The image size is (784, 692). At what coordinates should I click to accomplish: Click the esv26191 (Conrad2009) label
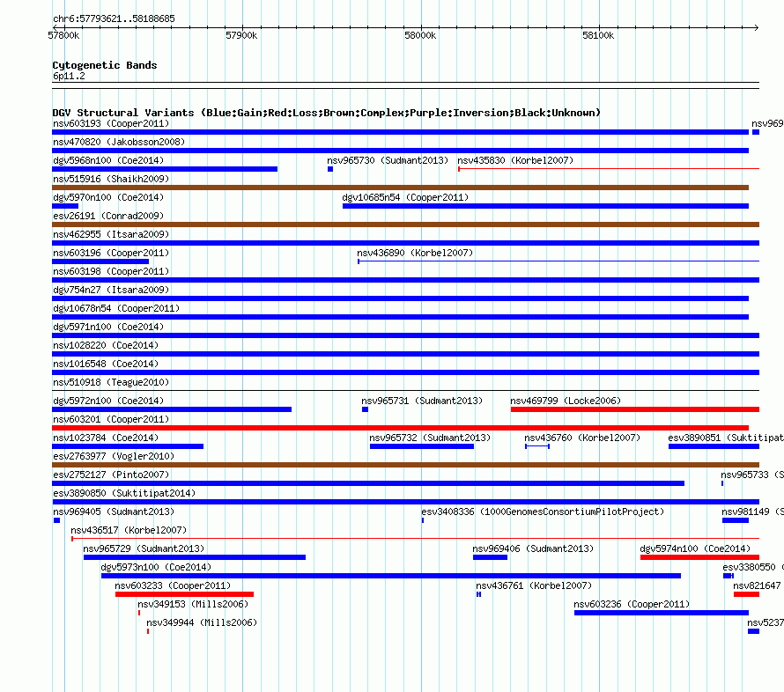pyautogui.click(x=108, y=216)
